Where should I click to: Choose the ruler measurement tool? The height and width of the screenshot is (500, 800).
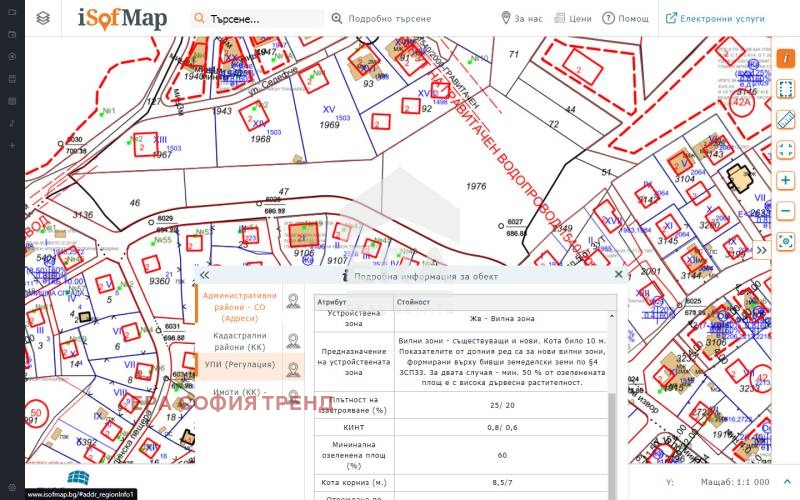click(x=786, y=119)
